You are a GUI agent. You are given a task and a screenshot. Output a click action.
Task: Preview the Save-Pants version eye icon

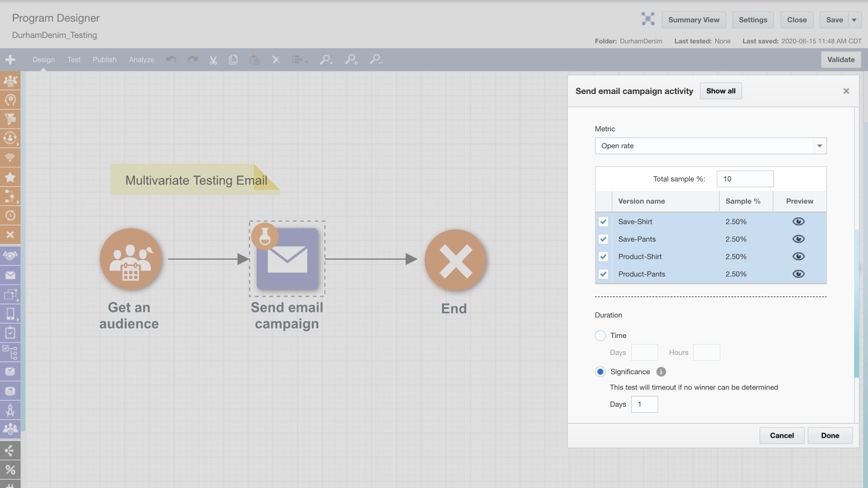tap(798, 239)
